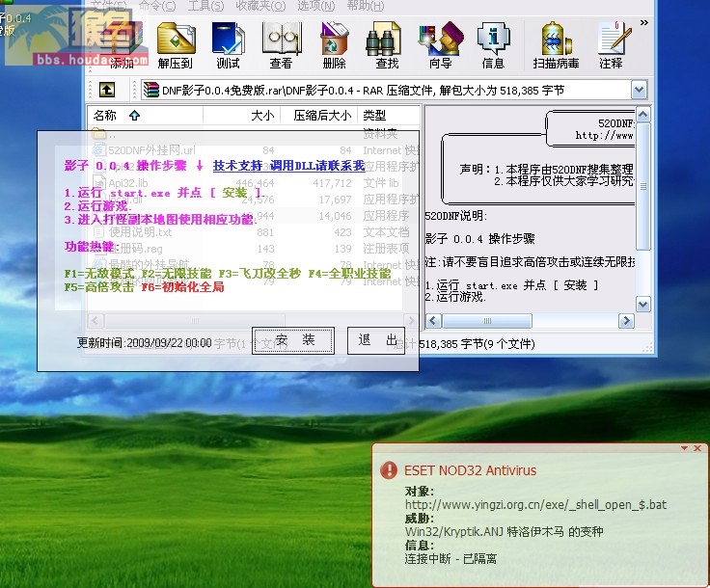Click file list right scroll arrow
The height and width of the screenshot is (588, 710).
[411, 321]
